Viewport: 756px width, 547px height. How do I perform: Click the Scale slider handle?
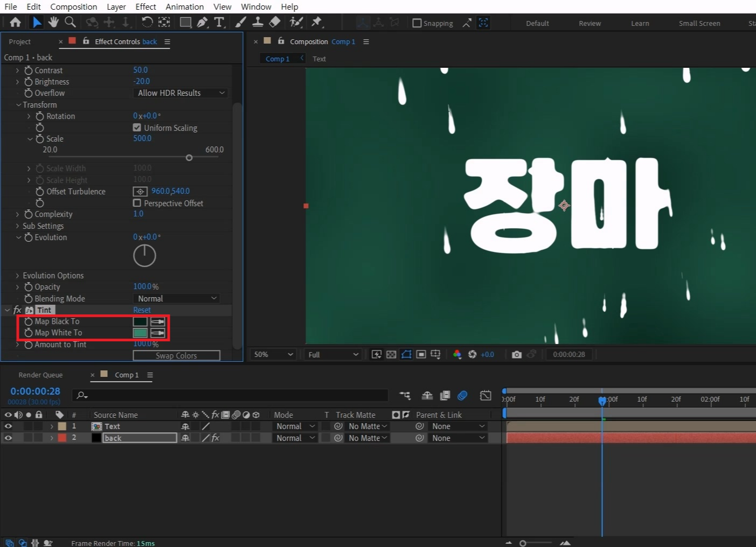[189, 158]
